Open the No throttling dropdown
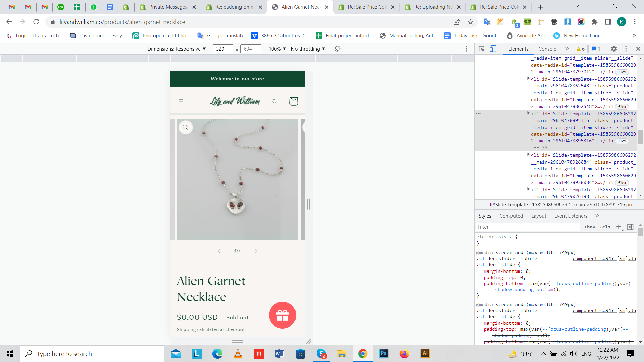The width and height of the screenshot is (644, 362). (x=308, y=49)
